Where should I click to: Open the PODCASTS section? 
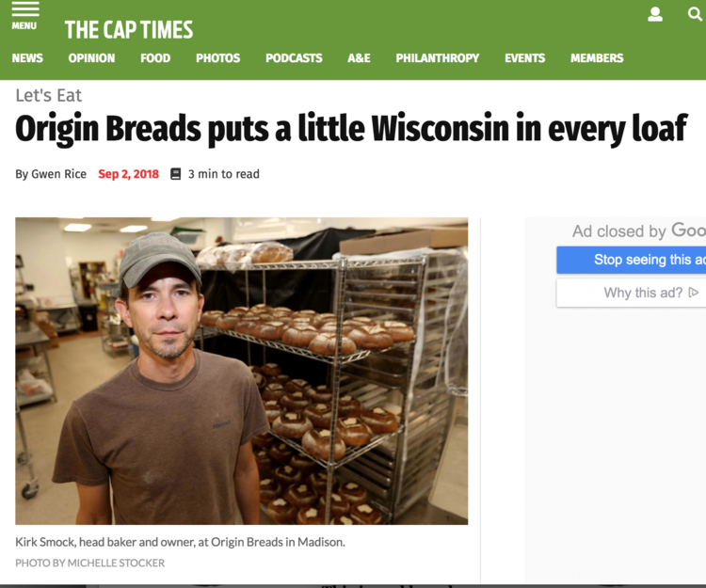(x=294, y=58)
